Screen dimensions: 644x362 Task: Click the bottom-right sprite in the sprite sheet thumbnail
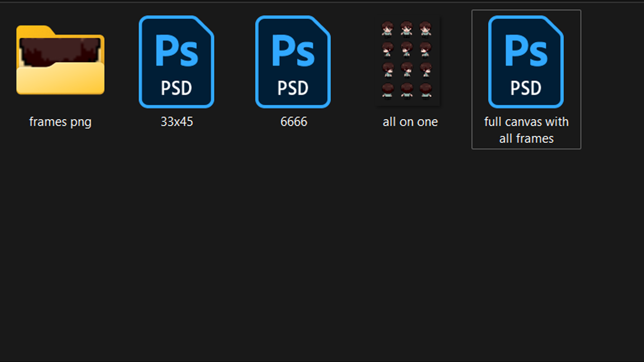426,91
